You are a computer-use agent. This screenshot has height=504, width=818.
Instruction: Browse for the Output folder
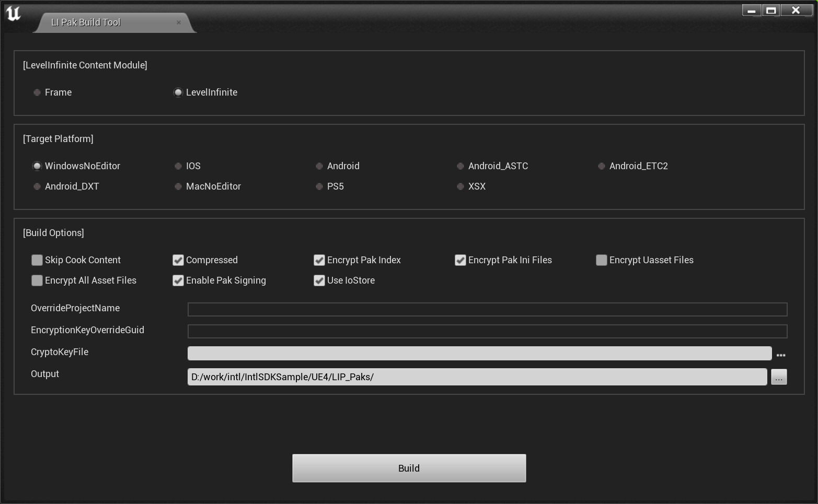779,377
